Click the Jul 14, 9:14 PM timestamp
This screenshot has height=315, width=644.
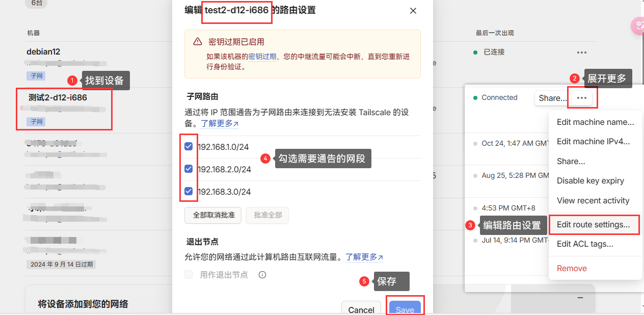click(515, 240)
